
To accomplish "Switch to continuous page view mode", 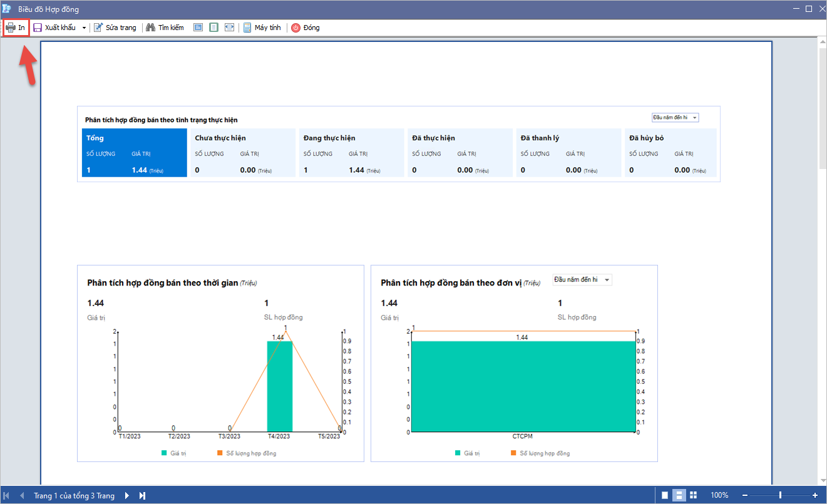I will tap(679, 495).
